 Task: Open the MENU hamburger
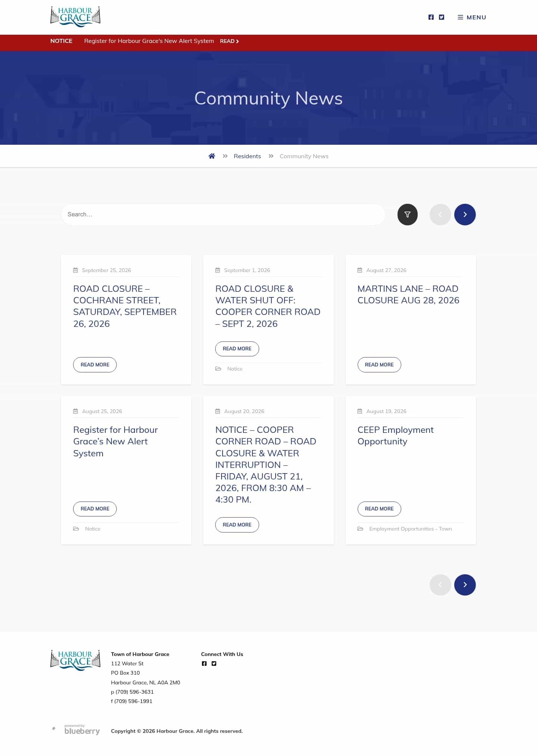tap(472, 17)
